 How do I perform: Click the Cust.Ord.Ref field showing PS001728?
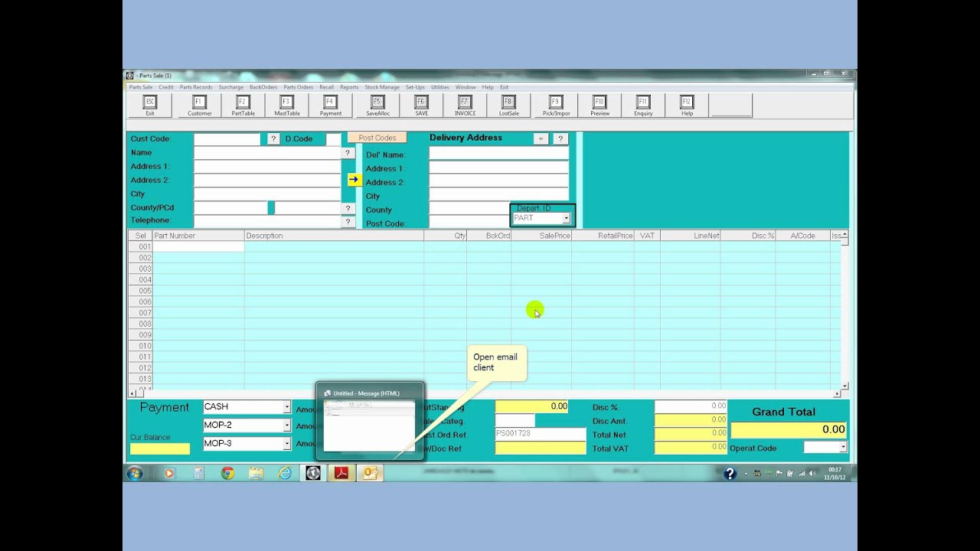click(x=541, y=434)
